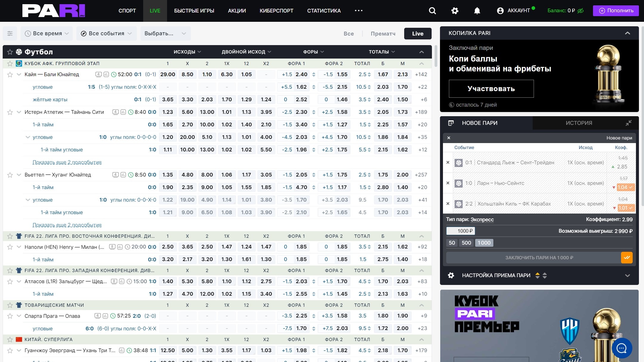
Task: Open support chat bubble icon
Action: pos(622,348)
